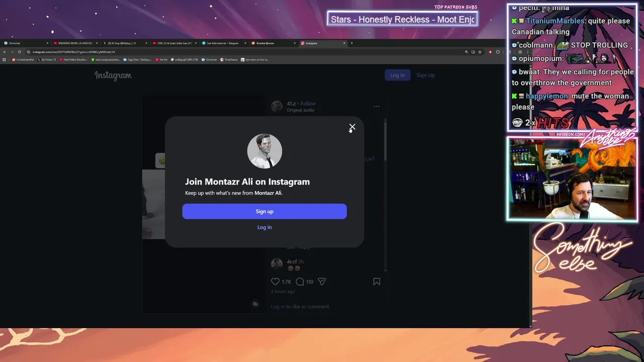Go forward in browser
This screenshot has height=362, width=644.
[x=12, y=52]
